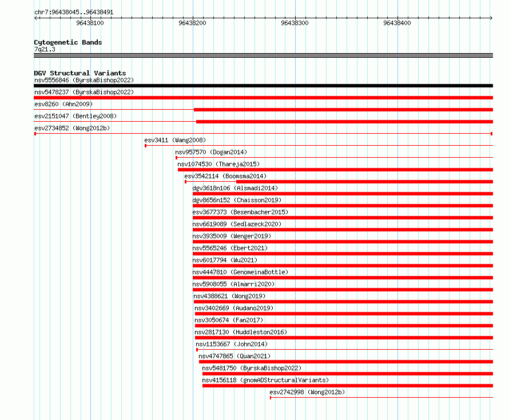Open the DGV Structural Variants track title
Viewport: 509px width, 420px height.
(x=80, y=73)
